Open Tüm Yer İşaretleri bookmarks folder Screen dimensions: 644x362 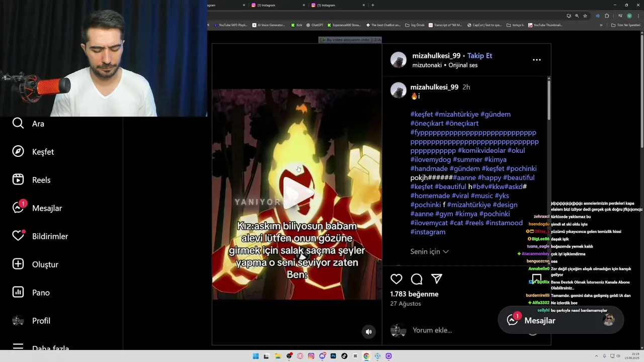click(626, 25)
